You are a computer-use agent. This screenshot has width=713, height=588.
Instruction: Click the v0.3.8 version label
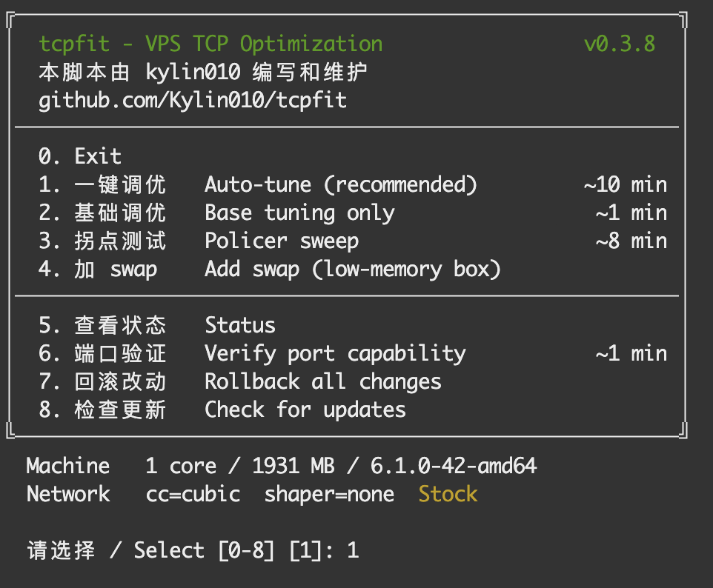click(x=620, y=44)
